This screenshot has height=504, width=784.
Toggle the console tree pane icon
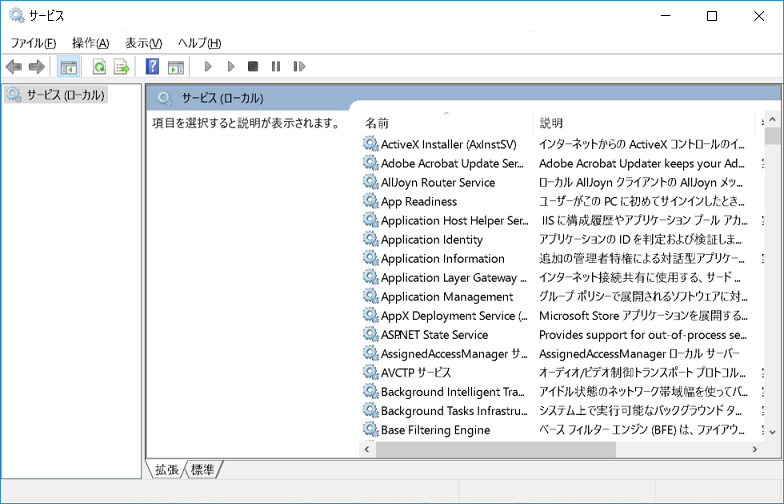click(69, 67)
